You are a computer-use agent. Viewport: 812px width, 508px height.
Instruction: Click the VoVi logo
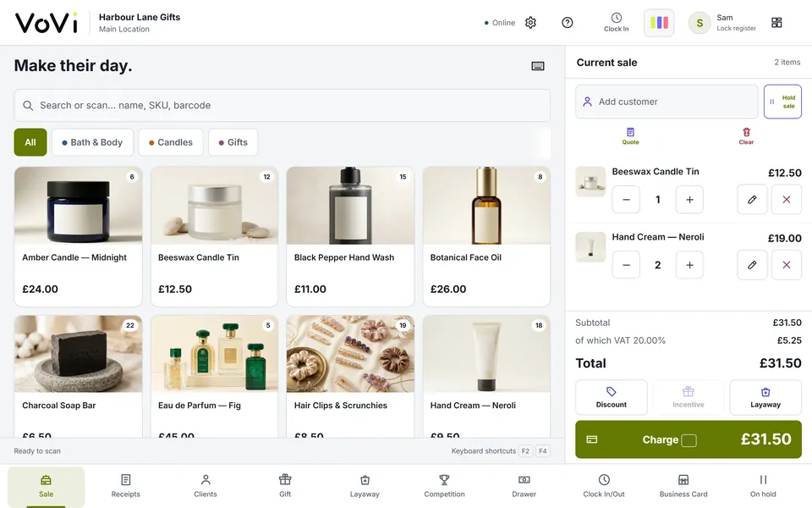(x=47, y=23)
